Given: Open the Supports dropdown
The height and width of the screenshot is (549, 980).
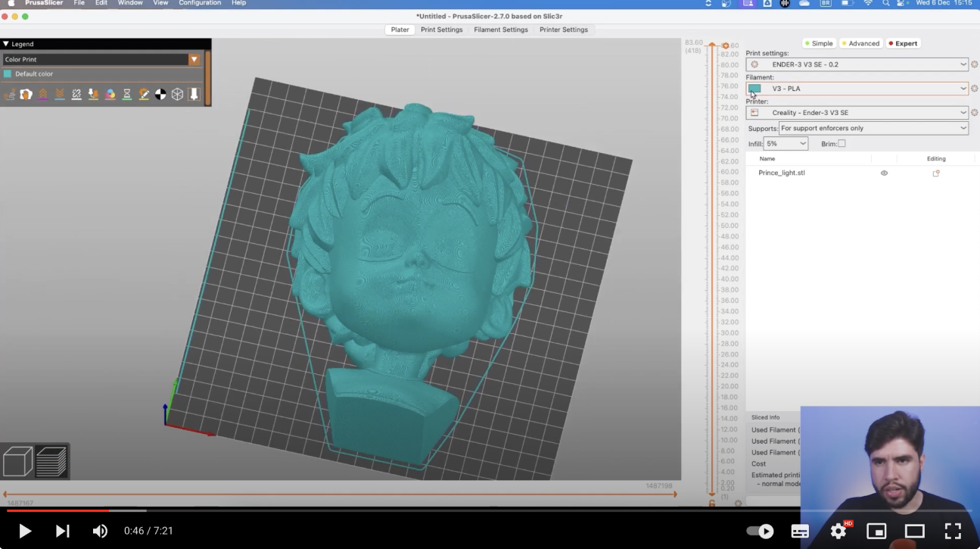Looking at the screenshot, I should click(x=873, y=128).
